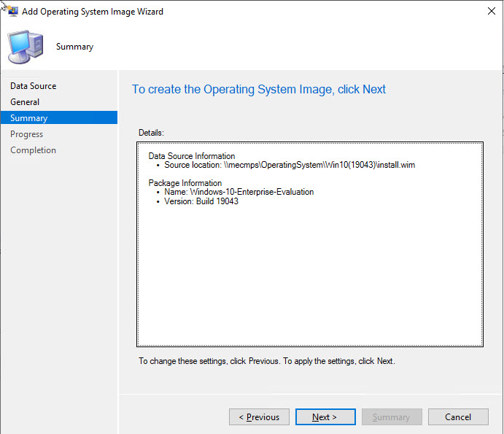The image size is (504, 434).
Task: Click the 'To create the Operating System Image' heading
Action: pos(259,90)
